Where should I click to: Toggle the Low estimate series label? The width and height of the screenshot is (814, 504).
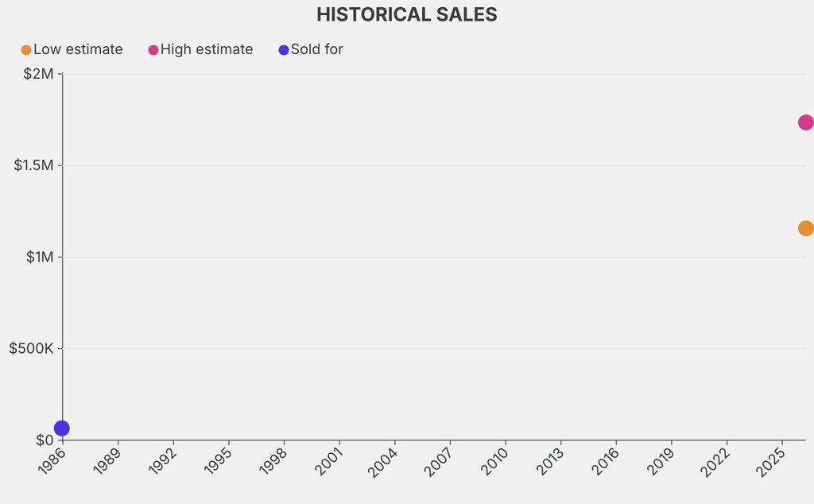pos(78,49)
